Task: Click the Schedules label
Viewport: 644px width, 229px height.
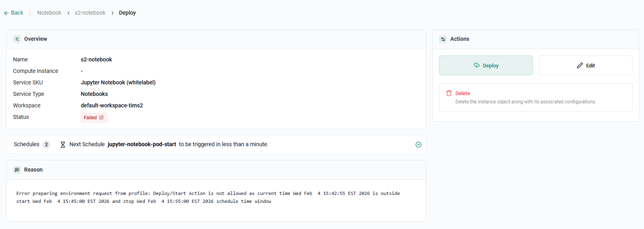Action: coord(27,144)
